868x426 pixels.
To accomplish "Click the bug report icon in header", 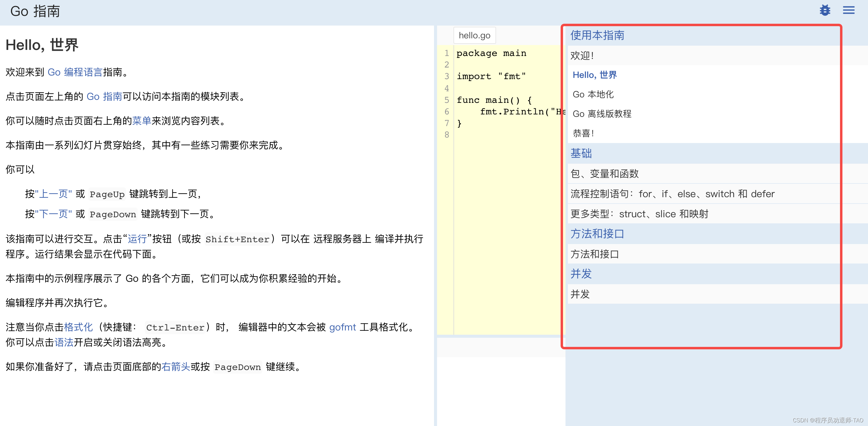I will 825,10.
